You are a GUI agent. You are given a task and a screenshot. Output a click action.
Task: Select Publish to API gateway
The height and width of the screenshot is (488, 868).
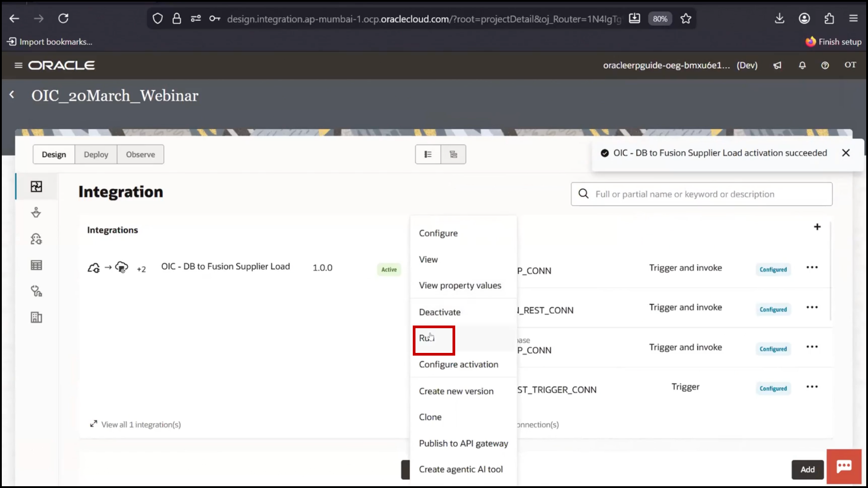463,443
